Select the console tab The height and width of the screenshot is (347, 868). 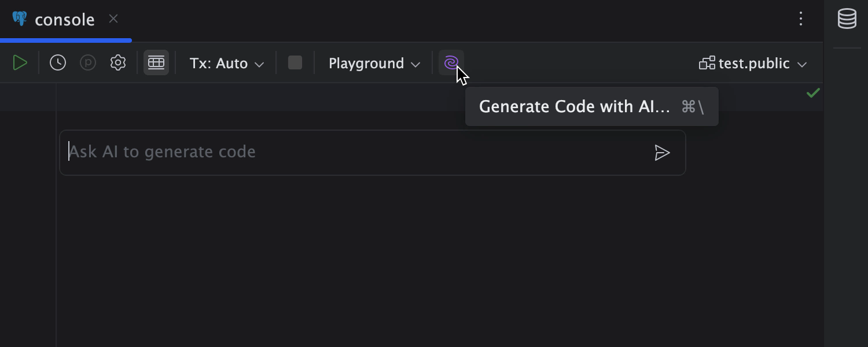point(65,19)
